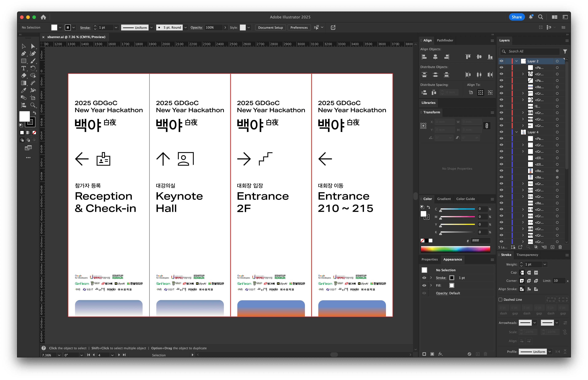Select the Eyedropper tool

point(24,91)
